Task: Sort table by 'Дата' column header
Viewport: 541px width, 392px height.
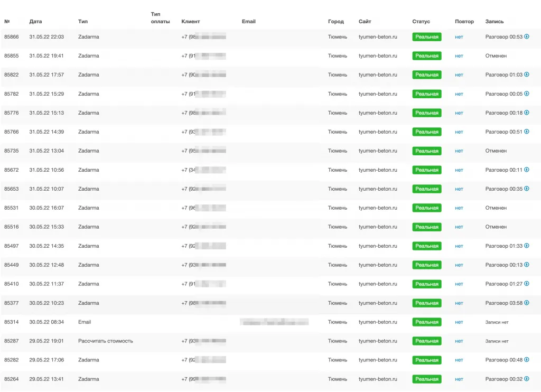Action: click(x=35, y=22)
